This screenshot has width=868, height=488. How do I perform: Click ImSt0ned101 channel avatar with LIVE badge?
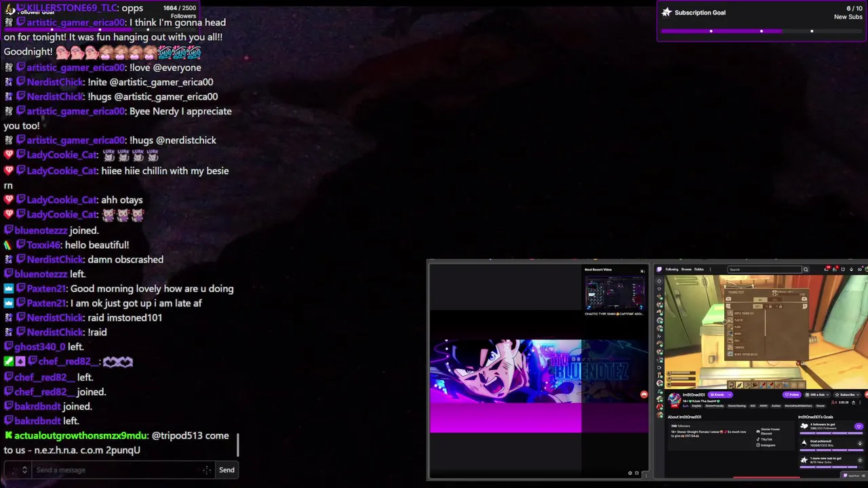coord(675,401)
